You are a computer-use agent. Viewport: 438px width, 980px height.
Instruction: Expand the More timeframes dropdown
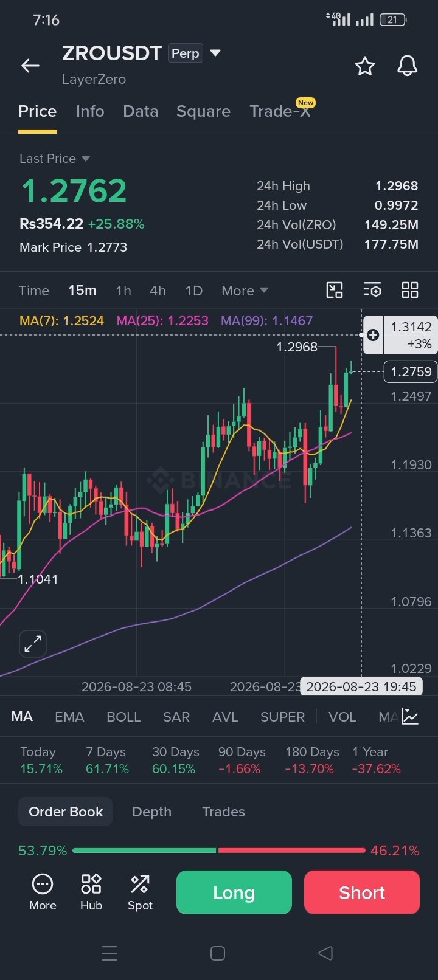tap(245, 291)
